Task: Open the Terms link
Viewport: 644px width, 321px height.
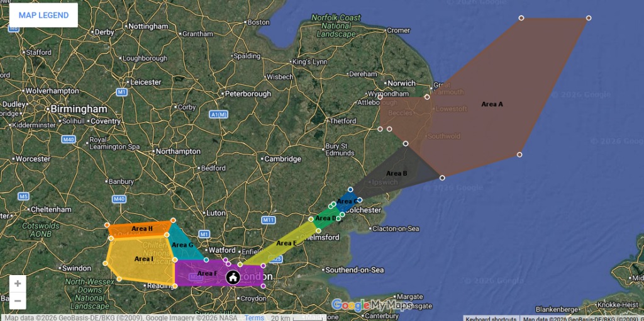Action: click(254, 318)
